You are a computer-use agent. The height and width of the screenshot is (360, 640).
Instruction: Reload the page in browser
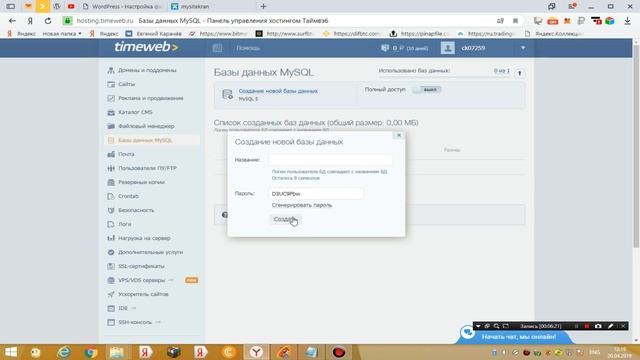click(x=48, y=21)
